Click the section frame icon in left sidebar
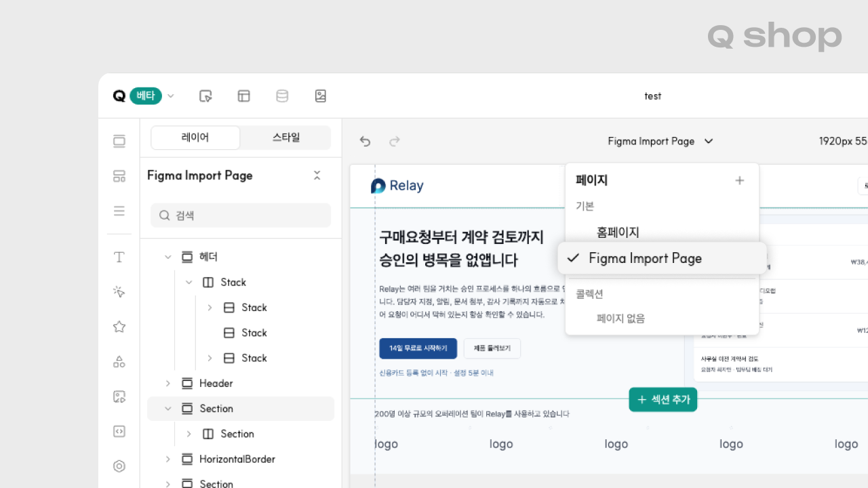Image resolution: width=868 pixels, height=488 pixels. pyautogui.click(x=119, y=141)
